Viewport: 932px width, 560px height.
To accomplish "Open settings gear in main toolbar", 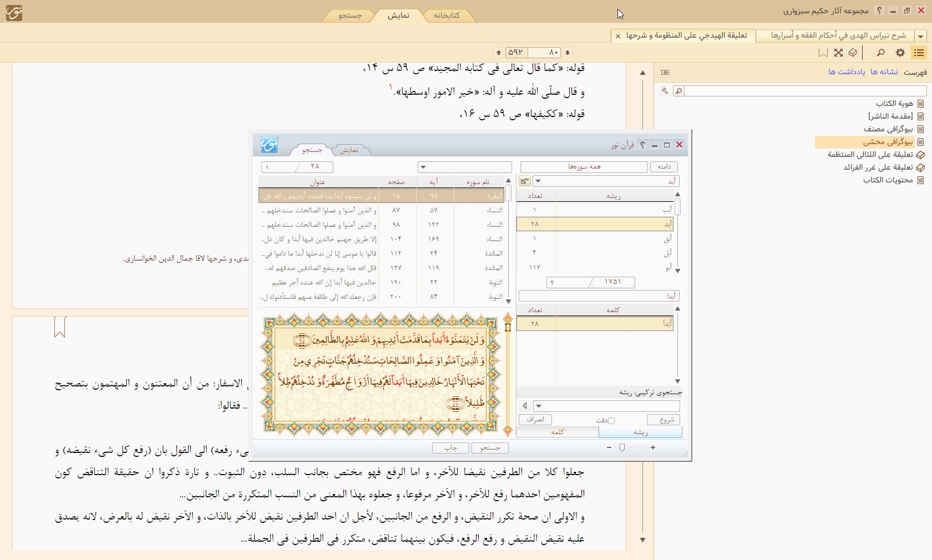I will (x=900, y=53).
